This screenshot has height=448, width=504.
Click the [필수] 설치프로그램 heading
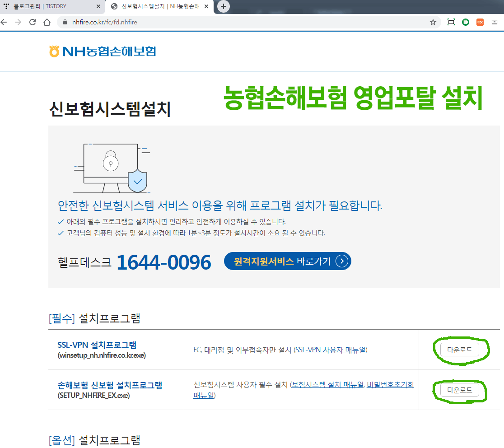tap(94, 318)
